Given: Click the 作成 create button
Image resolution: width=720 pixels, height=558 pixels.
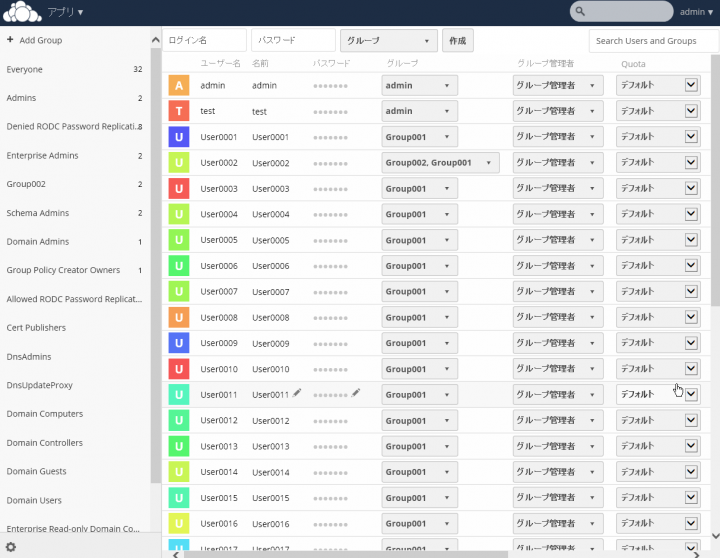Looking at the screenshot, I should coord(457,40).
